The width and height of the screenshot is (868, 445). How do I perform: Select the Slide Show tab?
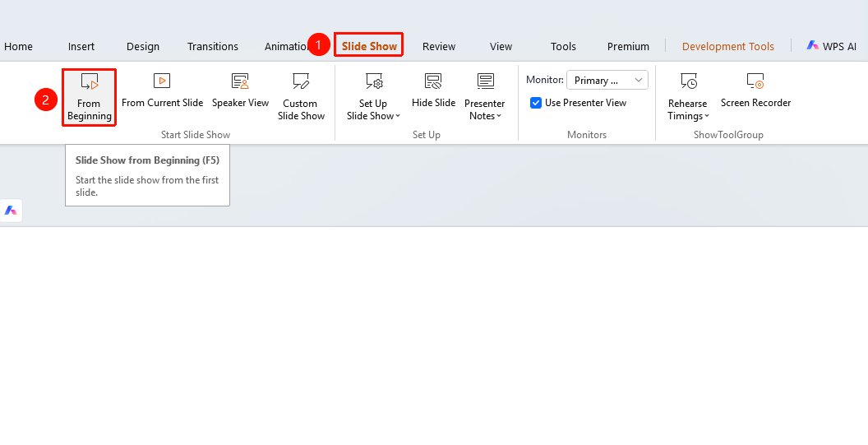pos(369,47)
